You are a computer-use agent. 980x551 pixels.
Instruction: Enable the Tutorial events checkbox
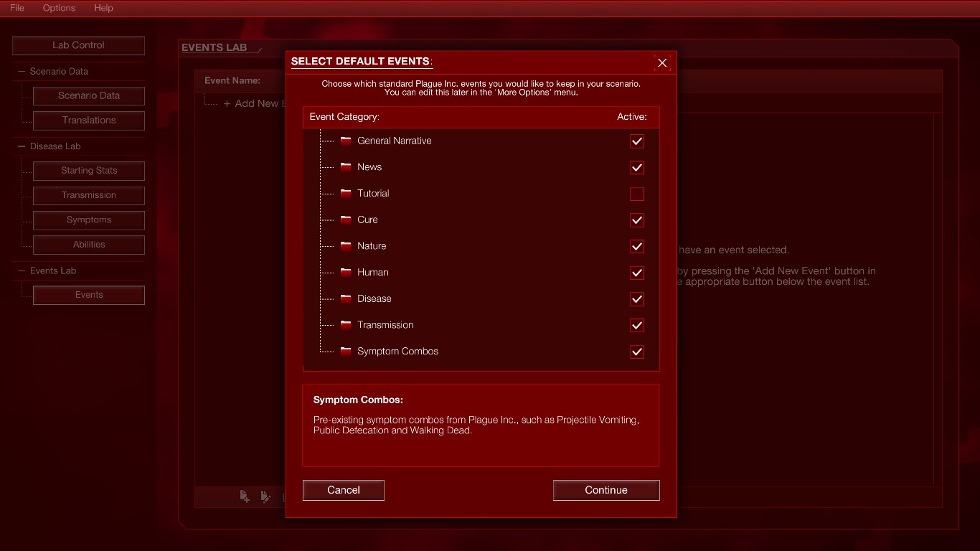coord(637,194)
